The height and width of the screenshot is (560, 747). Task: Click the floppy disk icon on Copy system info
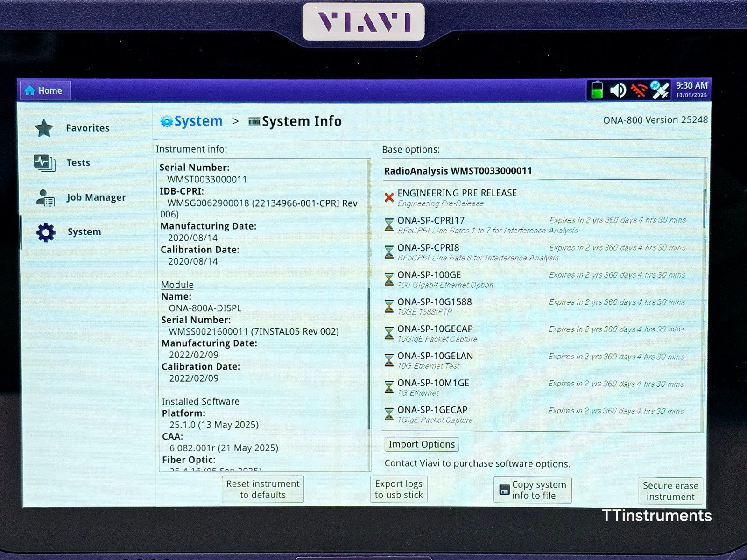[x=506, y=490]
